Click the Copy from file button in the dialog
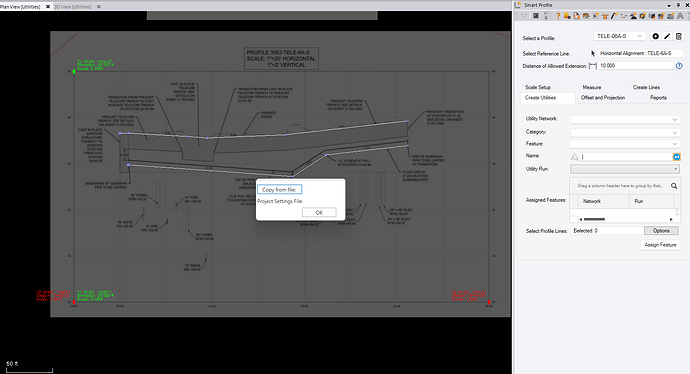This screenshot has width=690, height=374. (279, 189)
